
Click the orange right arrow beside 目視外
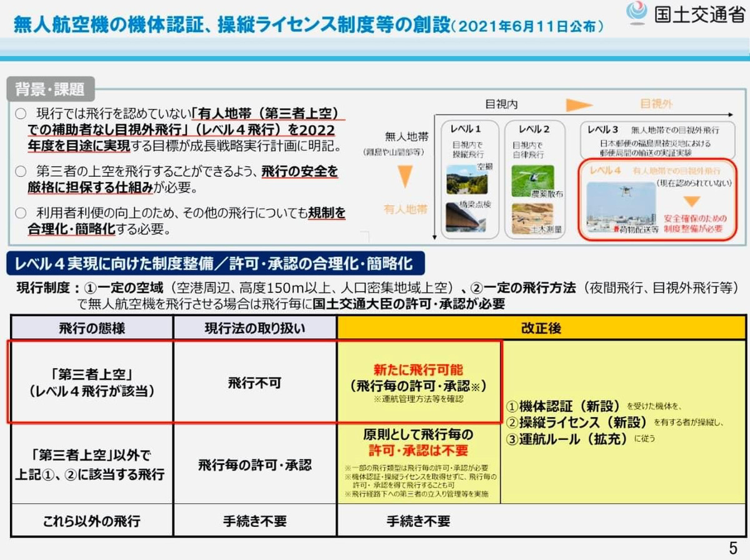coord(578,104)
